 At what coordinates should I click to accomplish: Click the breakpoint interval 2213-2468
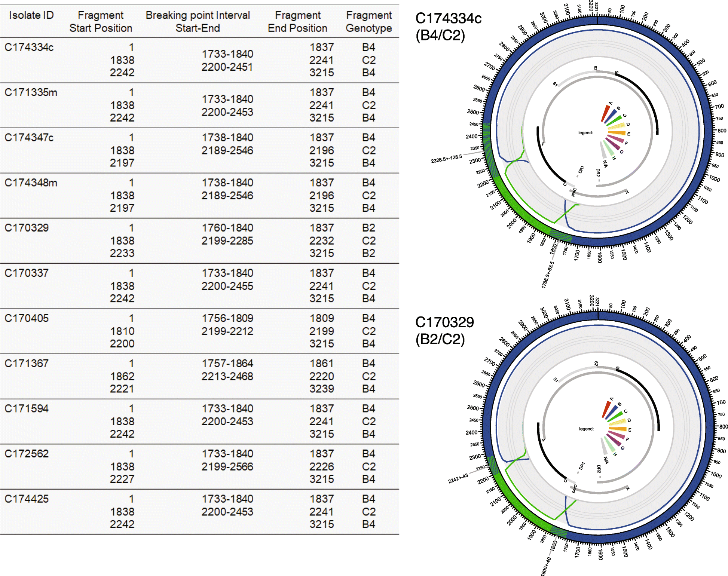tap(227, 376)
